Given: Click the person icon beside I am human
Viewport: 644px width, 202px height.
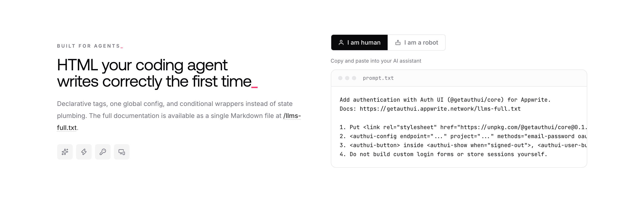Looking at the screenshot, I should click(x=341, y=43).
